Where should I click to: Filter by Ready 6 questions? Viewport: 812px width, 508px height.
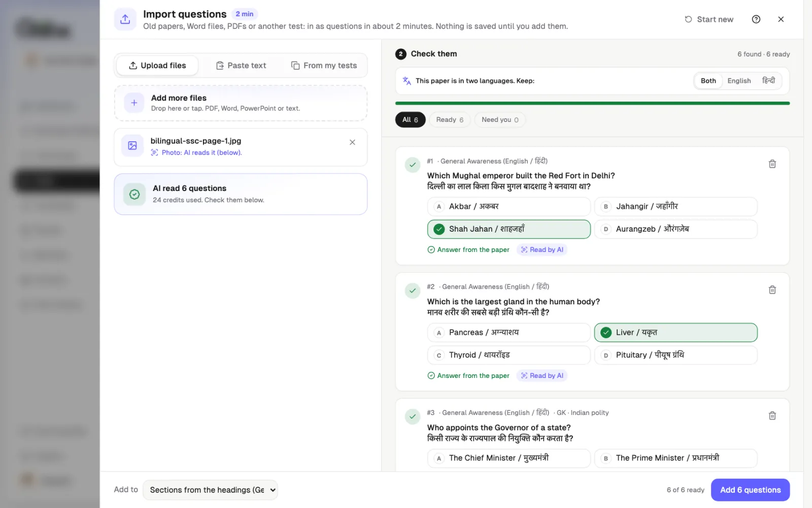(450, 120)
